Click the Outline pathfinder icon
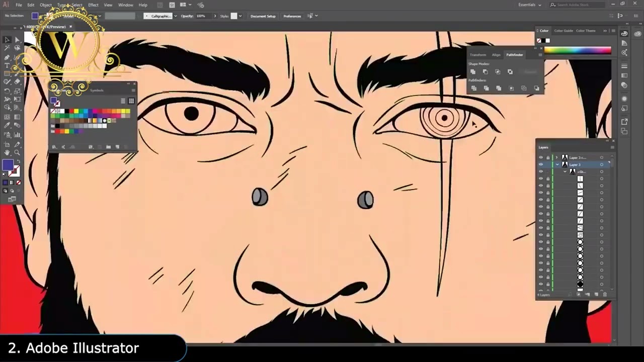This screenshot has height=362, width=644. pos(524,88)
